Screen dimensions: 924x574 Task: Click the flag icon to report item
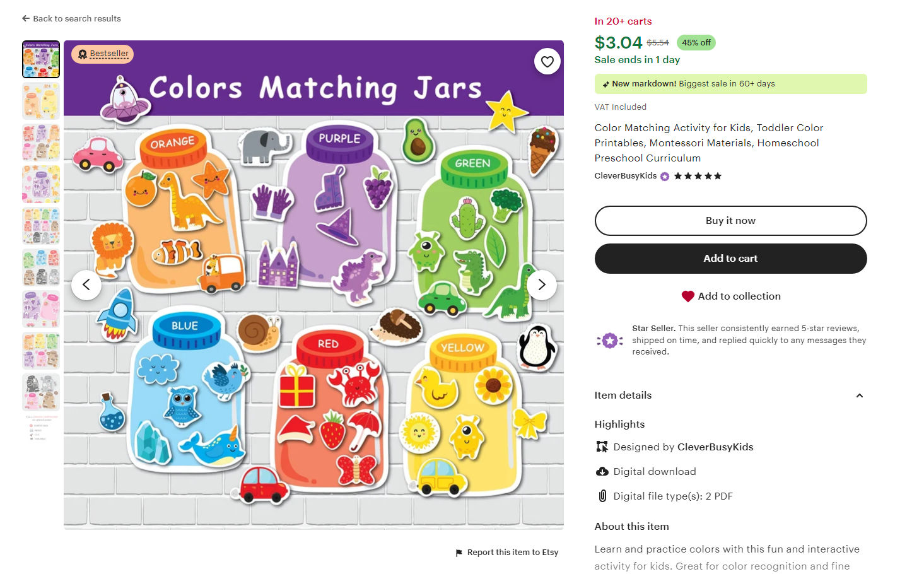(460, 553)
